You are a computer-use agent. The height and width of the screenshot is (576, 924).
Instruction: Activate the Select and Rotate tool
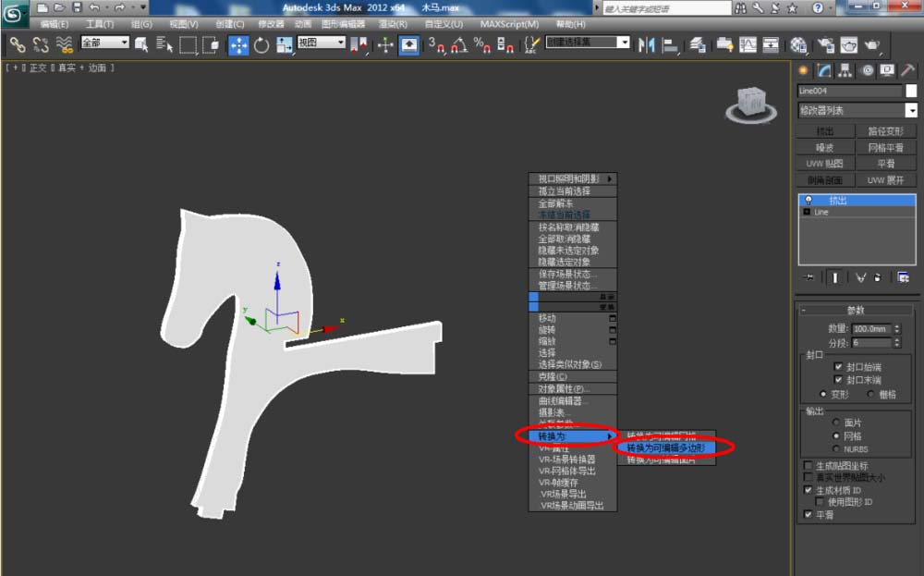coord(261,45)
